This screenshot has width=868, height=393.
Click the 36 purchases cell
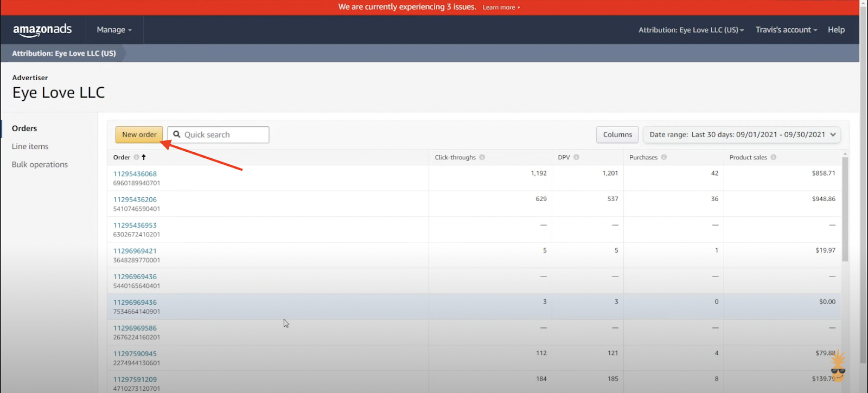point(714,199)
